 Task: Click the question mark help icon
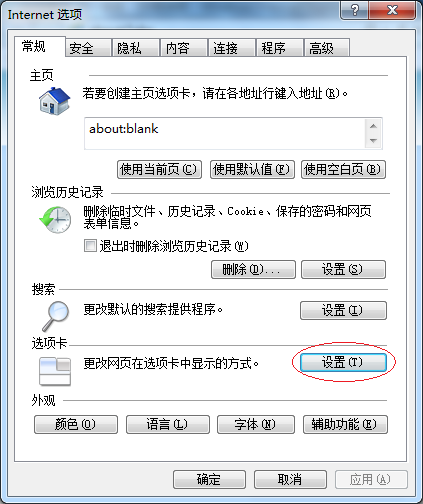pos(355,10)
